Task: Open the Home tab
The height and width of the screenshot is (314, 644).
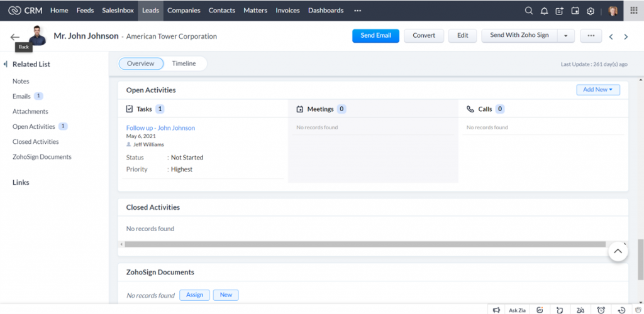Action: [x=59, y=11]
